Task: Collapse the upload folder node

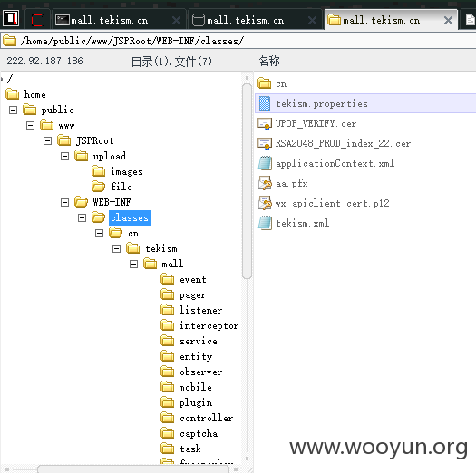Action: (64, 156)
